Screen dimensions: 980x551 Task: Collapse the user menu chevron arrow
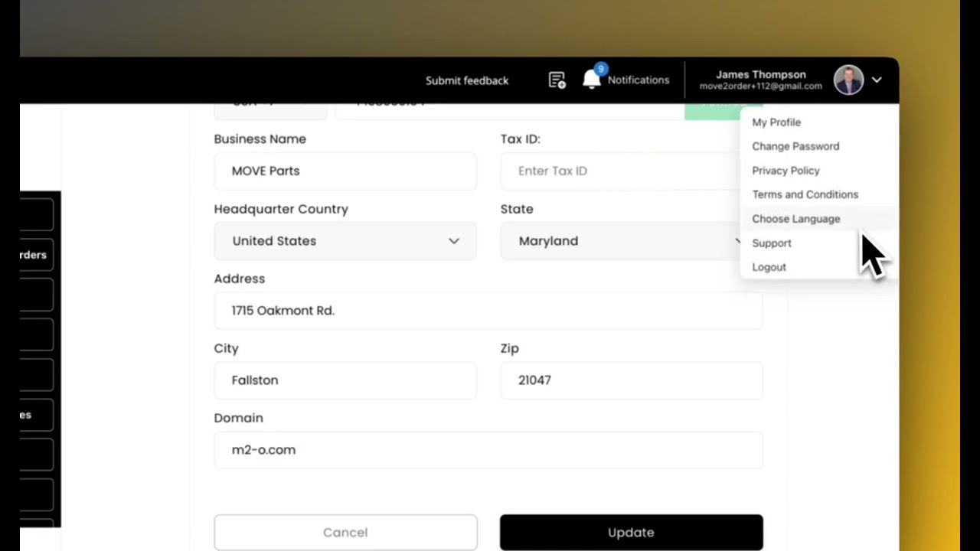point(877,80)
